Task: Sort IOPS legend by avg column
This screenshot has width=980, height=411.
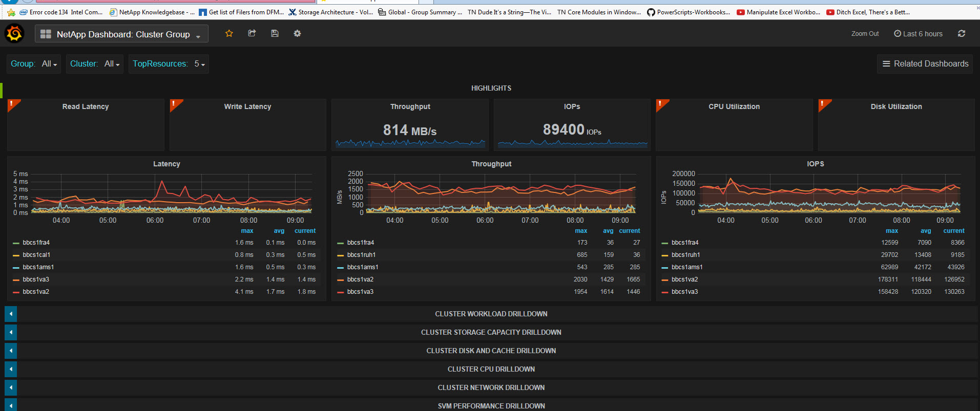Action: (926, 231)
